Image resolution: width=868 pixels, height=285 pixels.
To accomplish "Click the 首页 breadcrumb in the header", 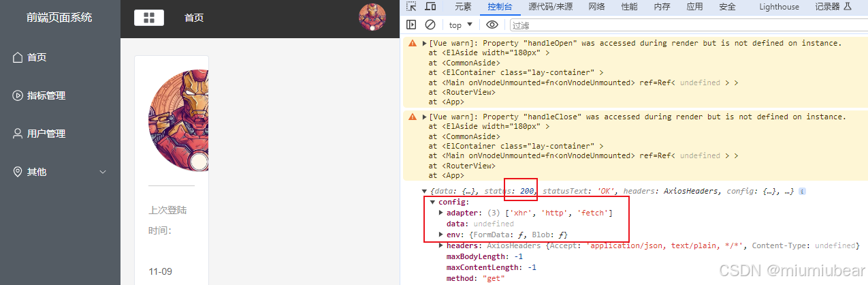I will 194,18.
